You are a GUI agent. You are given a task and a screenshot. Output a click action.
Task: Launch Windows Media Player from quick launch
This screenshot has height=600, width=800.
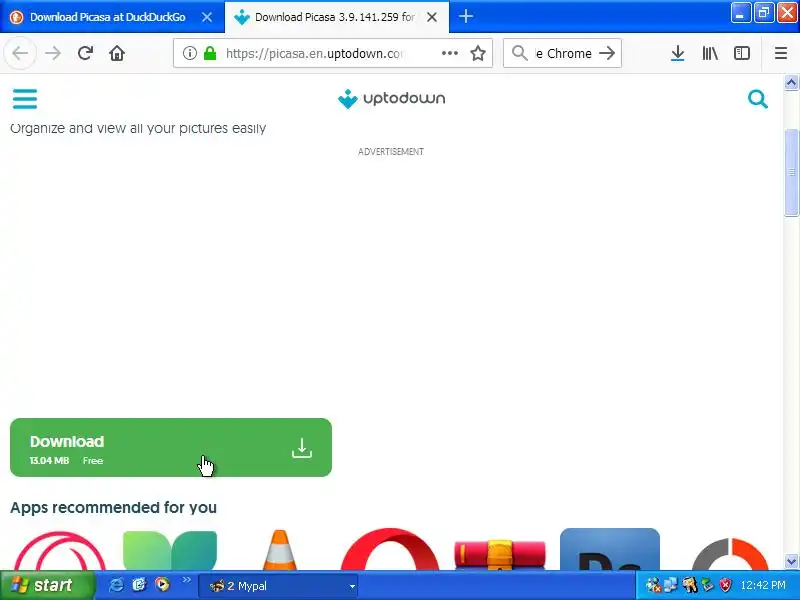click(x=162, y=584)
